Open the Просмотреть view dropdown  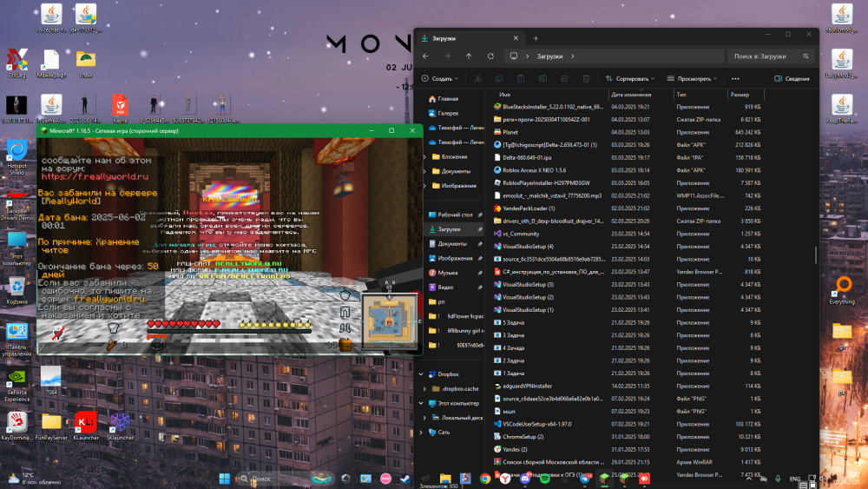tap(692, 79)
